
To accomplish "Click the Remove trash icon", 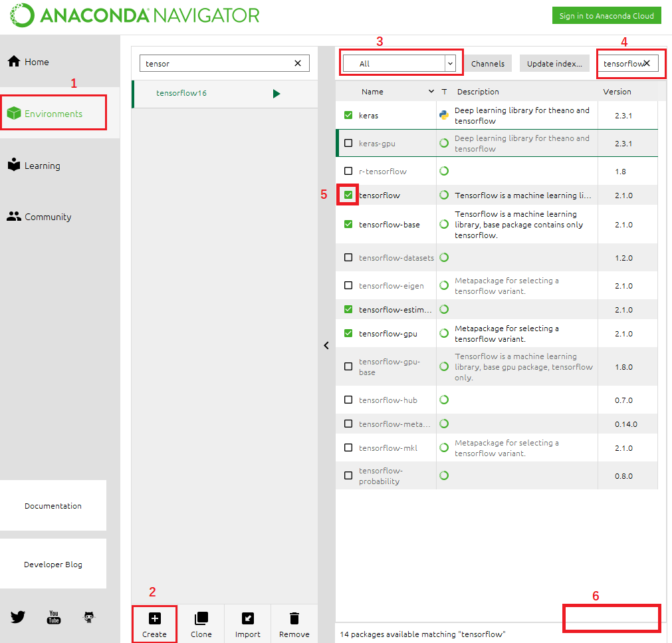I will pyautogui.click(x=294, y=617).
